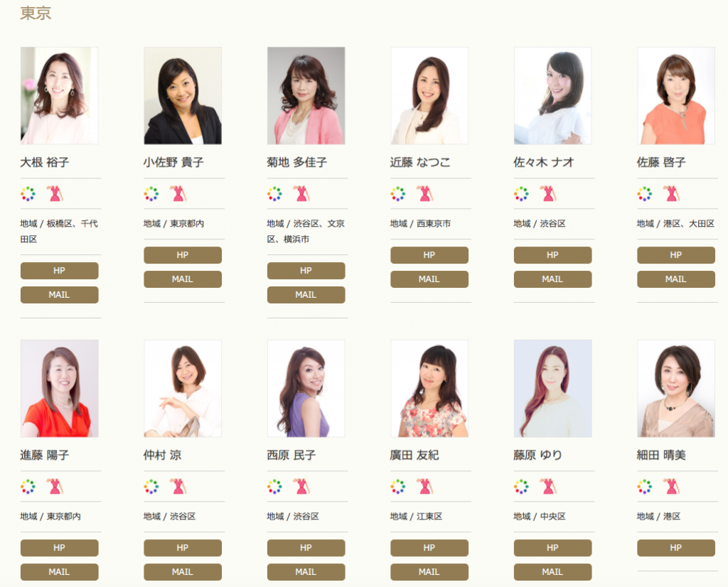Viewport: 728px width, 587px height.
Task: Open HP button for 大根 裕子
Action: (60, 271)
